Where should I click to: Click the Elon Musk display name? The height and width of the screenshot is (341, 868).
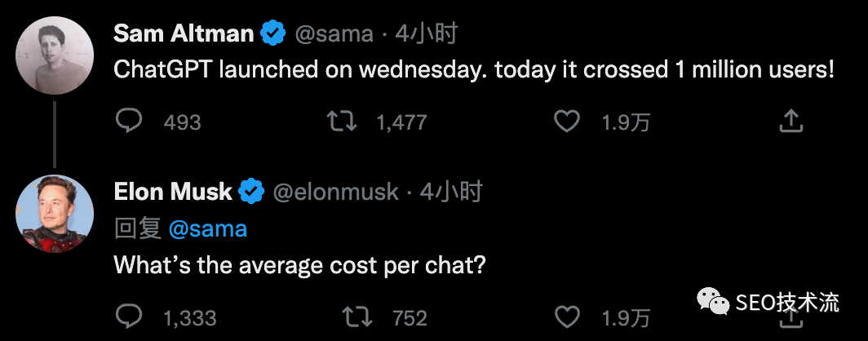pyautogui.click(x=173, y=192)
